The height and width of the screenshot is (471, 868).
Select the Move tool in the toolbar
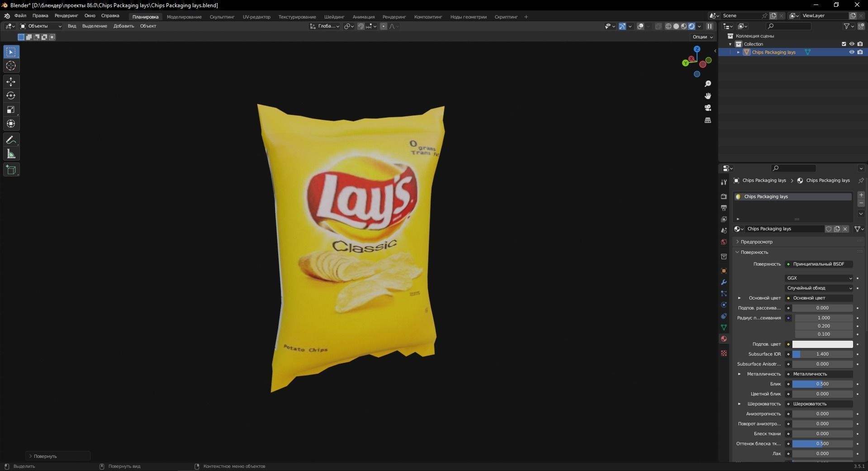pyautogui.click(x=11, y=82)
